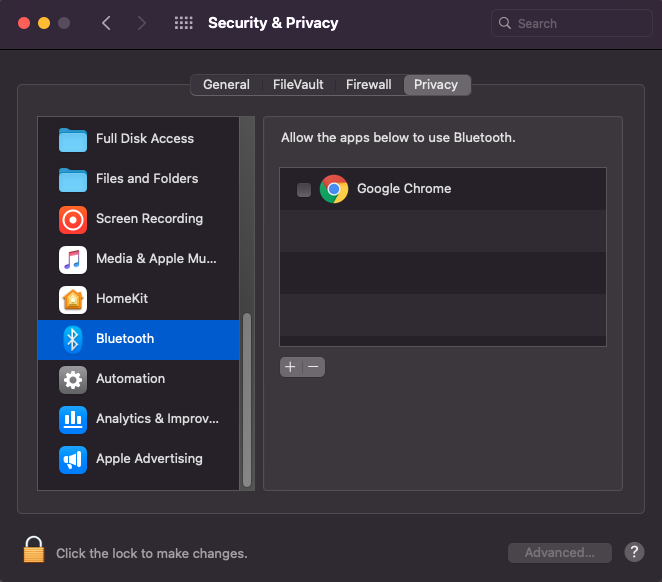This screenshot has width=662, height=582.
Task: Close the Security & Privacy window
Action: pyautogui.click(x=24, y=23)
